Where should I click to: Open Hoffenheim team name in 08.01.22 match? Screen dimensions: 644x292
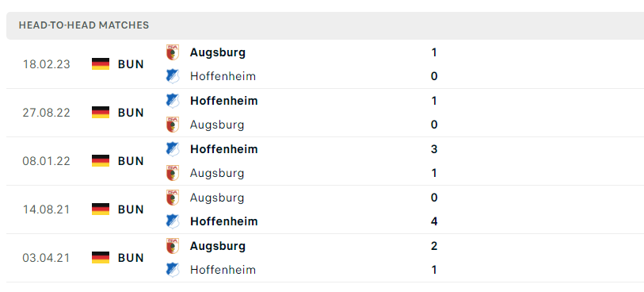(224, 149)
